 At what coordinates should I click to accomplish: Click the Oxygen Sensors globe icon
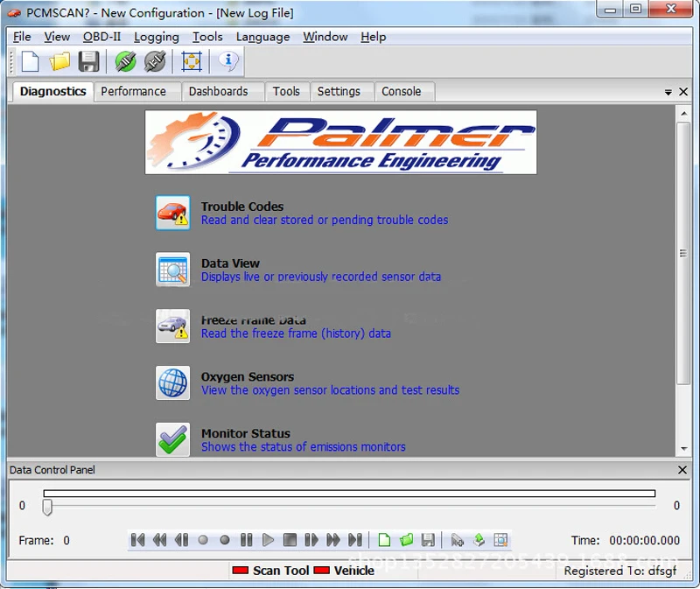(x=172, y=382)
